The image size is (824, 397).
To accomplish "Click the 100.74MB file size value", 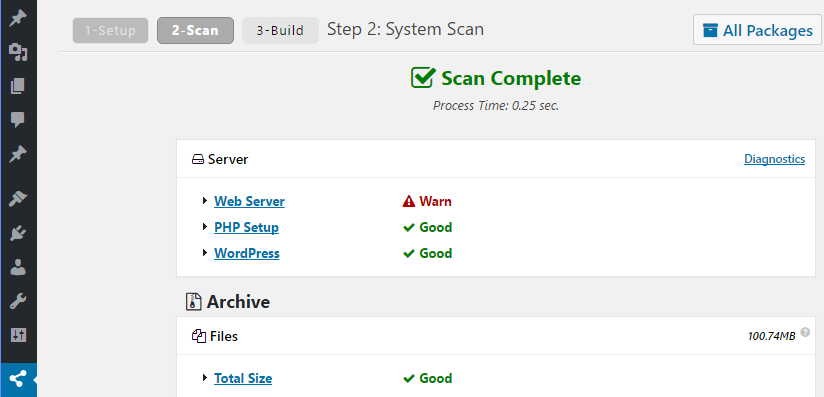I will click(771, 337).
